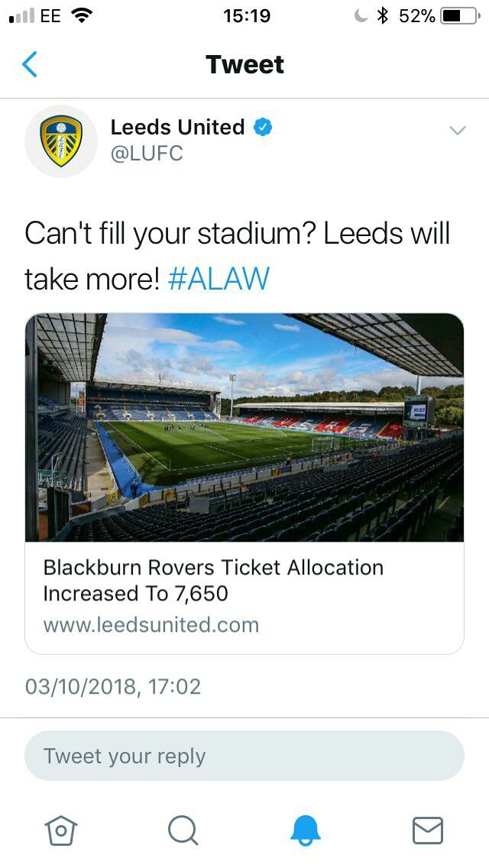The image size is (489, 868).
Task: Open the www.leedsunited.com link
Action: [151, 625]
